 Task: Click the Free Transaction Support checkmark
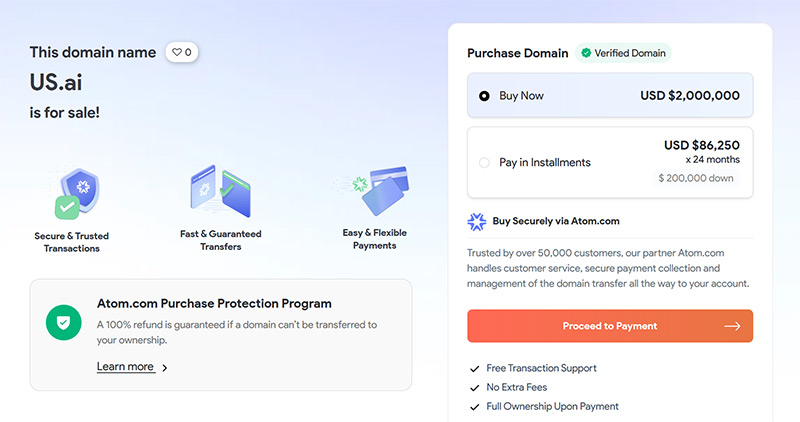coord(475,368)
